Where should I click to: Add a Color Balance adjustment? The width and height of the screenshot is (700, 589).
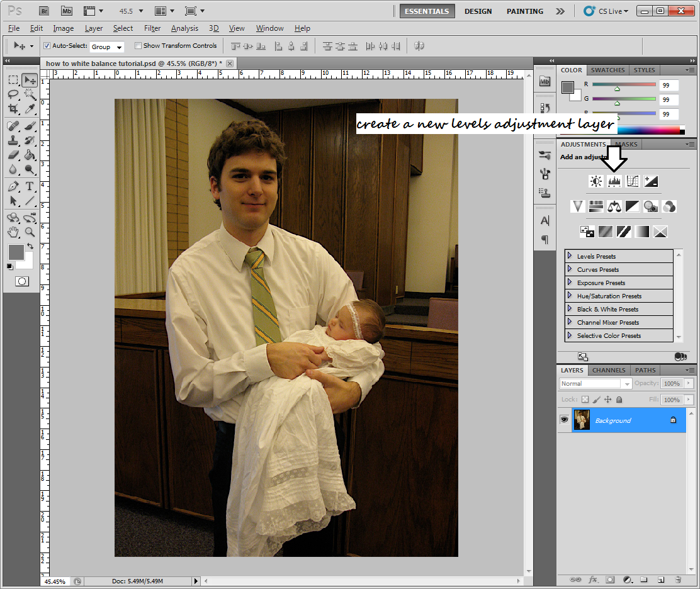(614, 206)
